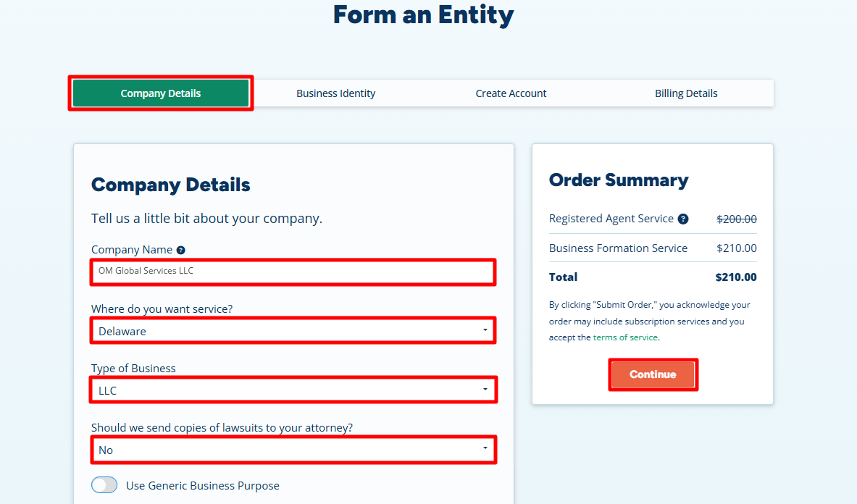The width and height of the screenshot is (857, 504).
Task: Click the Company Name help icon
Action: [181, 250]
